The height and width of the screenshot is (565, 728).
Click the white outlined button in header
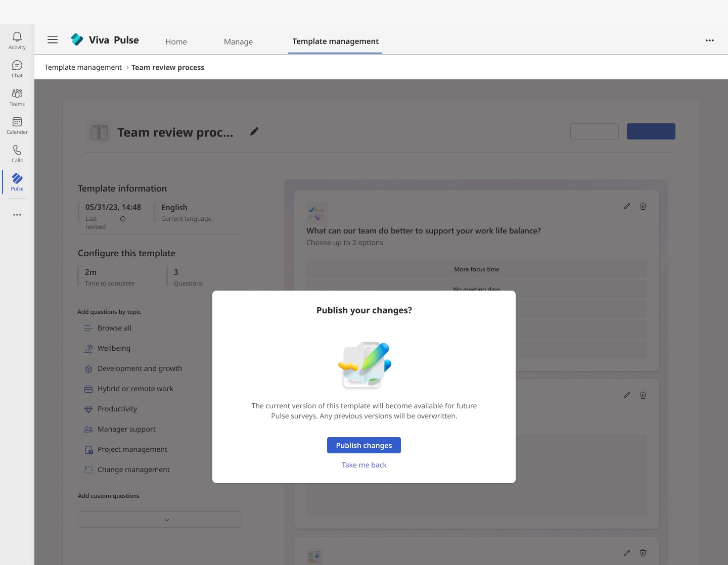click(x=595, y=131)
